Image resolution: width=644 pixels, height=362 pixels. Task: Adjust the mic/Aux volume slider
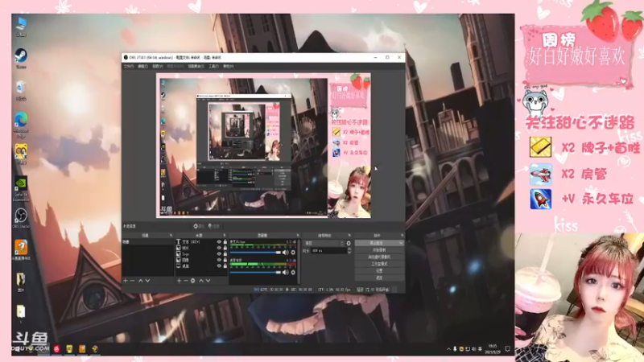255,253
